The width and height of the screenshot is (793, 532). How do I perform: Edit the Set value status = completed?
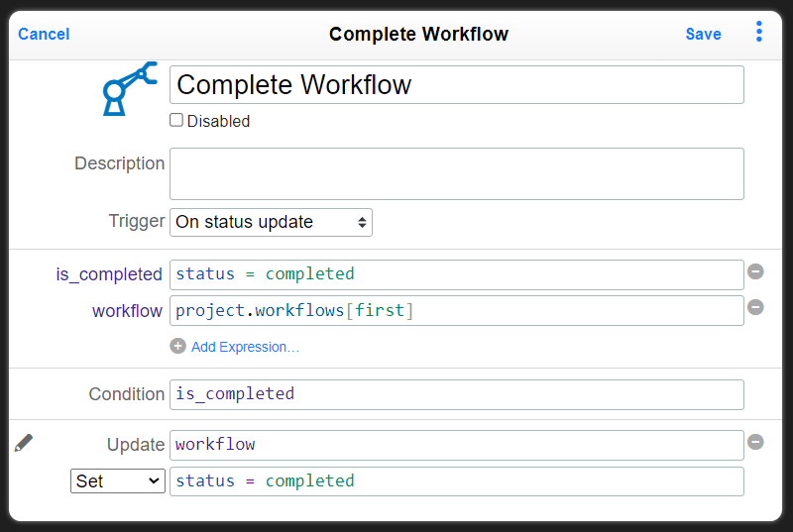[x=457, y=481]
